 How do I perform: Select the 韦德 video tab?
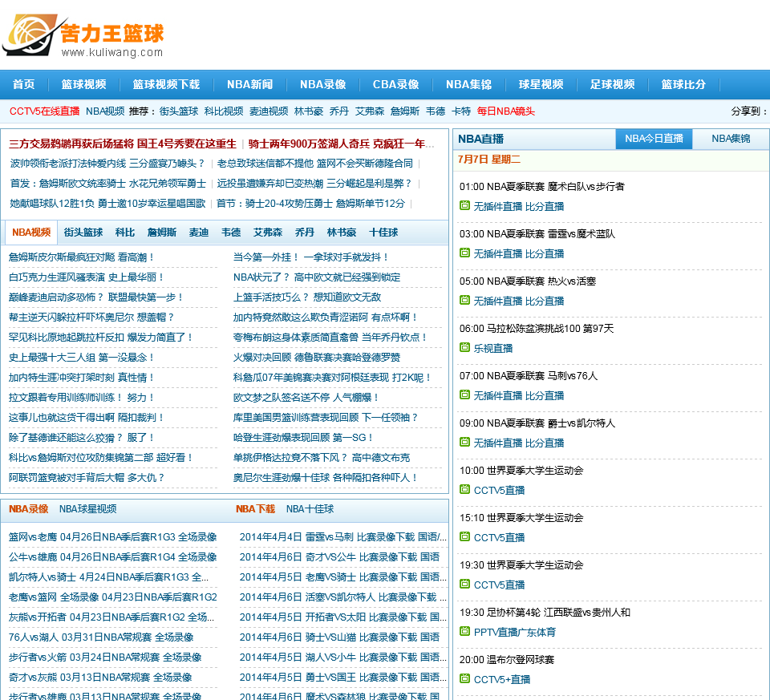pos(231,233)
